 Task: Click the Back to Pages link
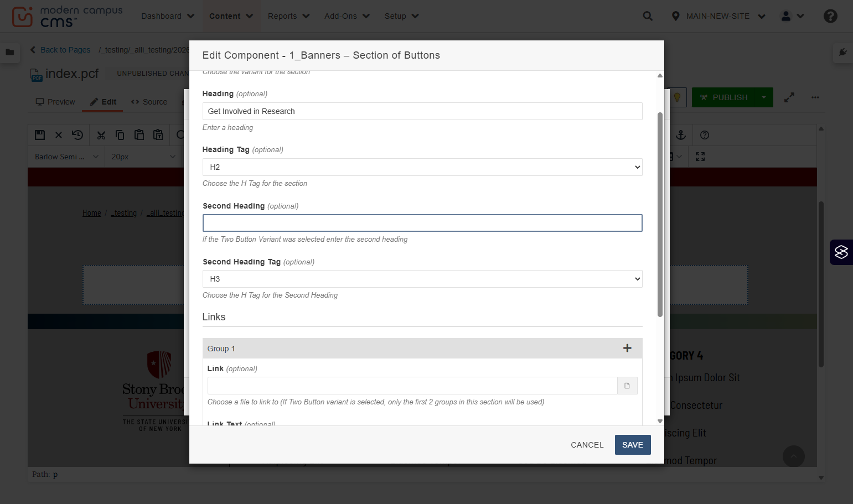point(60,50)
